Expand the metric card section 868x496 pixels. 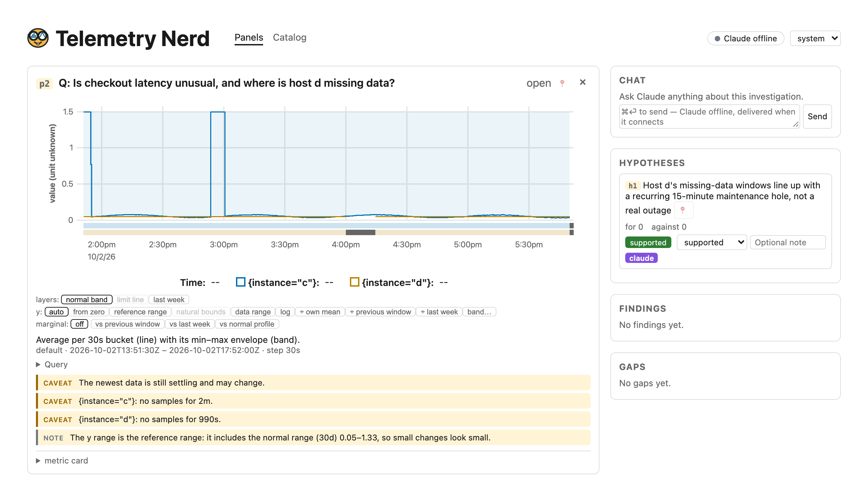coord(62,460)
